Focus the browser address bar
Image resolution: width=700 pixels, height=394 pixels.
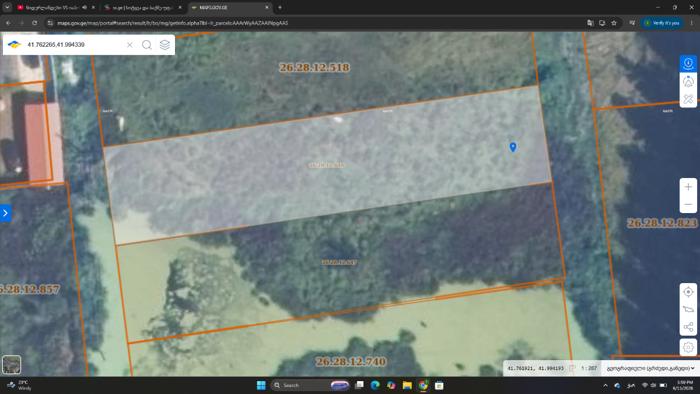tap(312, 23)
